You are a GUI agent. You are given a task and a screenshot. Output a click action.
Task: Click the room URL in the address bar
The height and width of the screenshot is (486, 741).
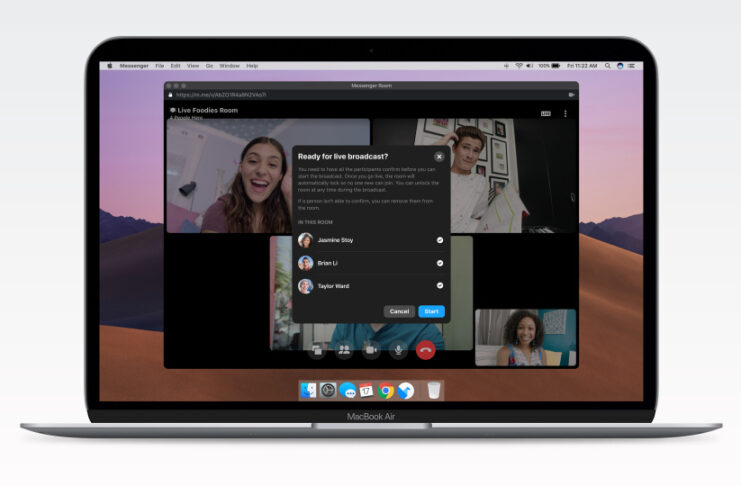point(221,95)
